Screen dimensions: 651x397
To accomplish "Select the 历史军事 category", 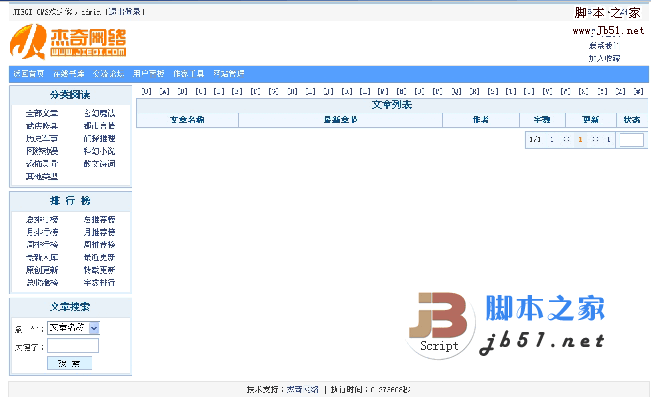I will (x=42, y=138).
